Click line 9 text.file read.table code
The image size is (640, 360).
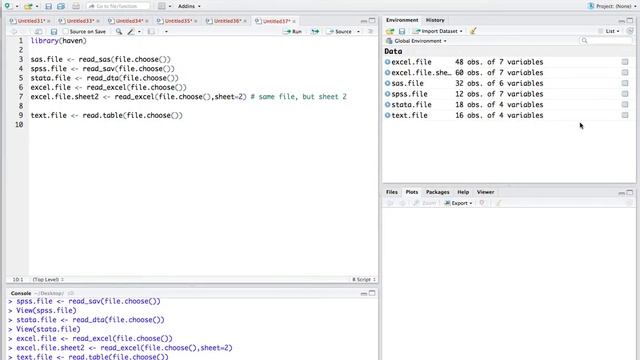[107, 116]
